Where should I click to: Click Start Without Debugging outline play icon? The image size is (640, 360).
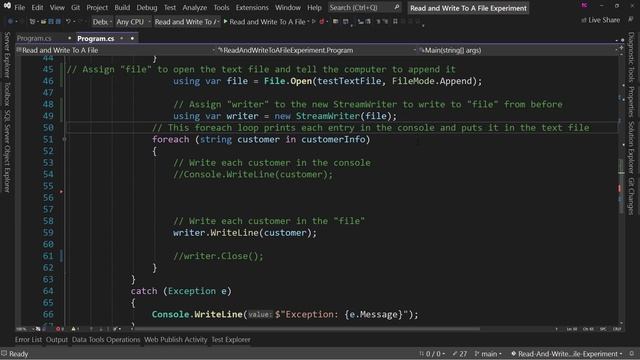314,21
